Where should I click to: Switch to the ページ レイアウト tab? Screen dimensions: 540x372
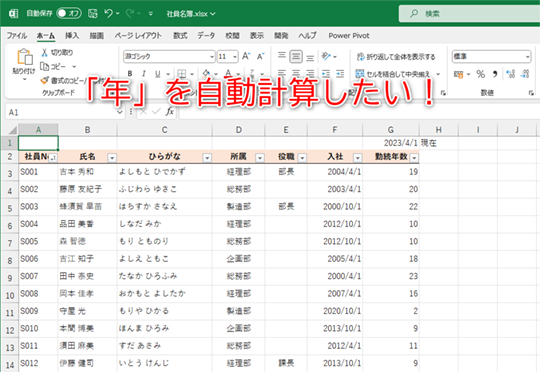pyautogui.click(x=138, y=35)
